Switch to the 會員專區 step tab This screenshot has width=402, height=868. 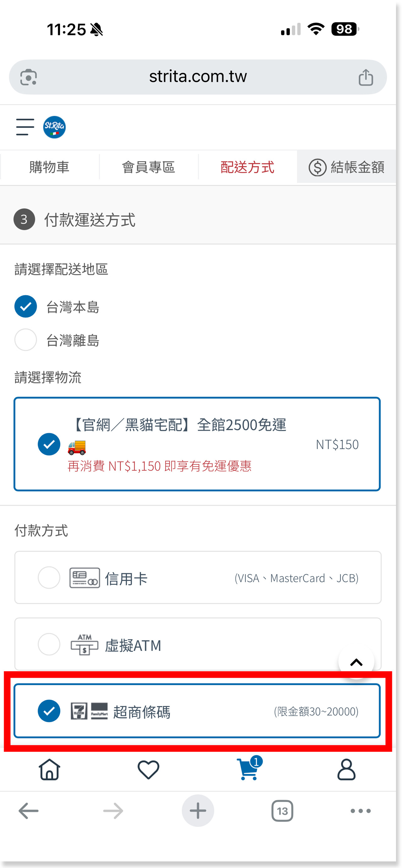pyautogui.click(x=149, y=167)
